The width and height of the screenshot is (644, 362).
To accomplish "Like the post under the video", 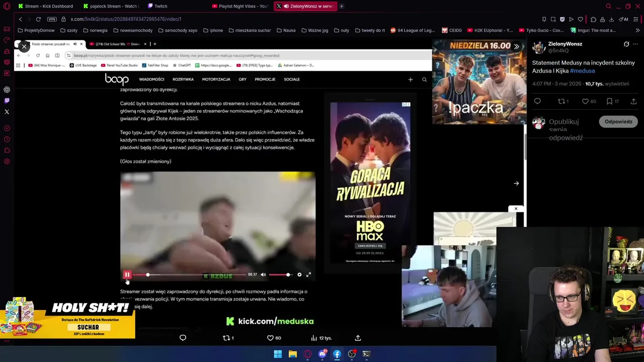I will (270, 338).
